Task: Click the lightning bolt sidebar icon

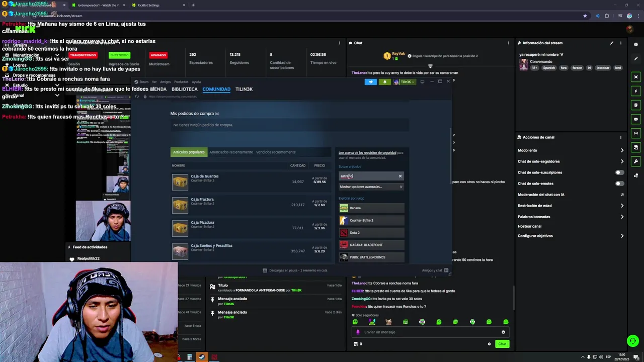Action: click(636, 91)
